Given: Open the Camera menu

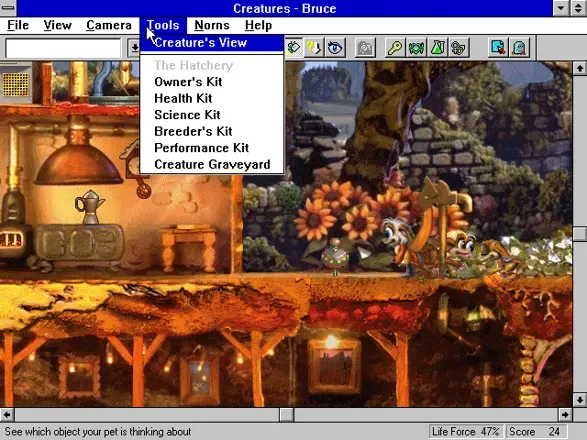Looking at the screenshot, I should (109, 25).
